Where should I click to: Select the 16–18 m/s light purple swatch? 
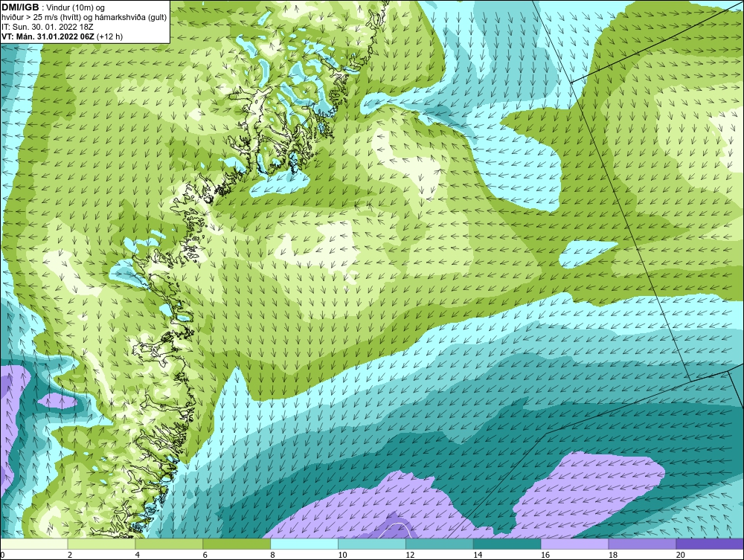click(x=574, y=544)
